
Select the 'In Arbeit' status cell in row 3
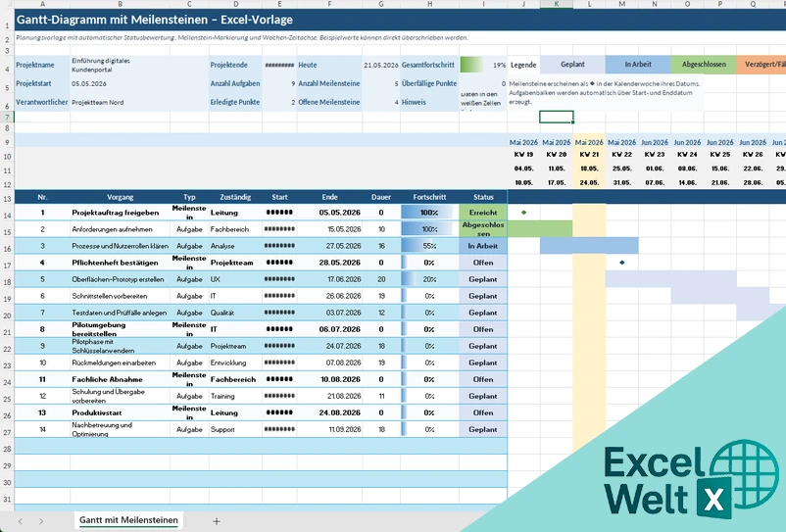pos(483,246)
